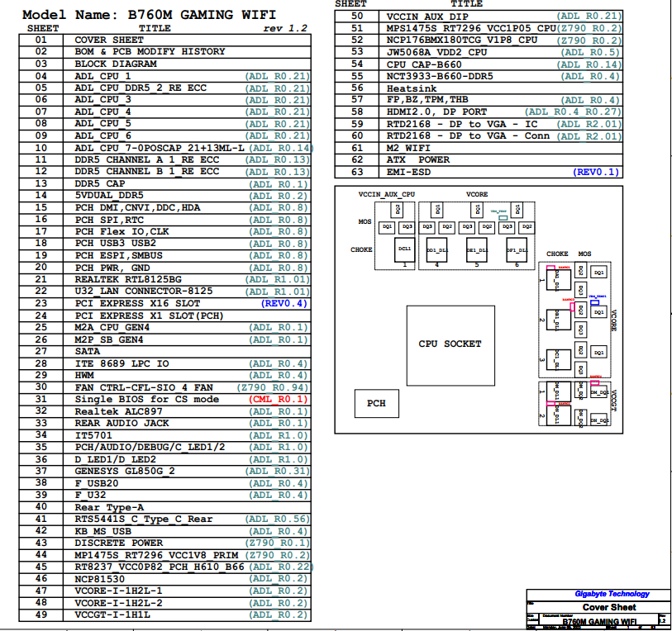Click "FAN CTRL-CFL-SIO_4 FAN" sheet title
The height and width of the screenshot is (631, 672).
[x=144, y=387]
